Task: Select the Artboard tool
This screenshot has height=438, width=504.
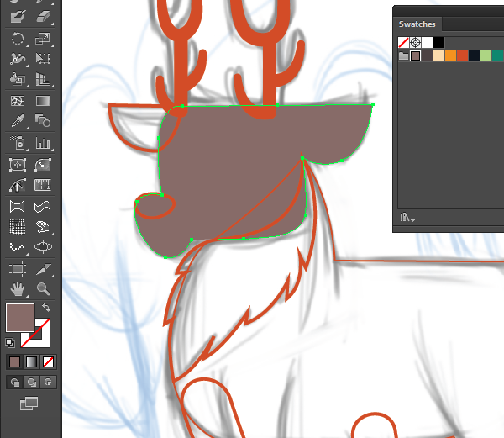Action: 18,269
